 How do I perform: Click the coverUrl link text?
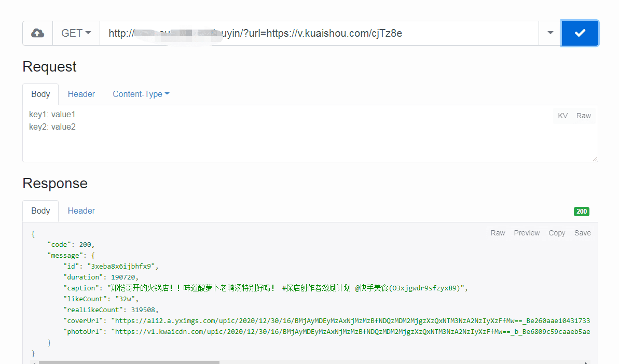pos(351,321)
